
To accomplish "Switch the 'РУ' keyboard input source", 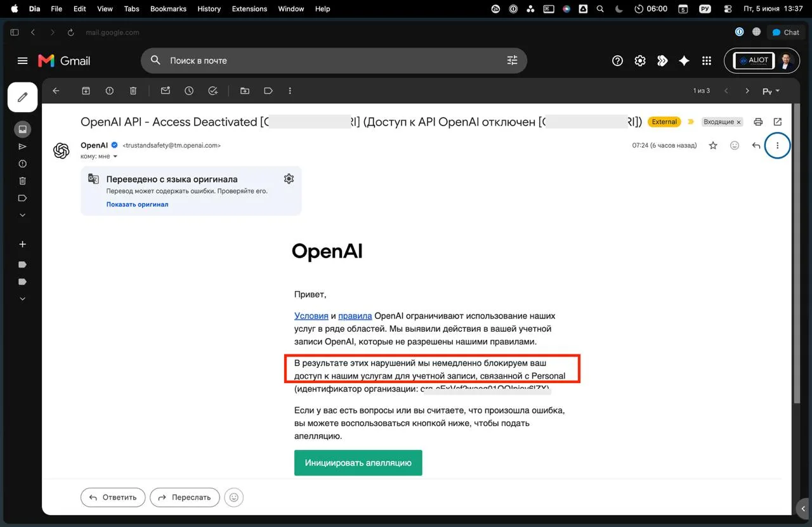I will point(705,9).
